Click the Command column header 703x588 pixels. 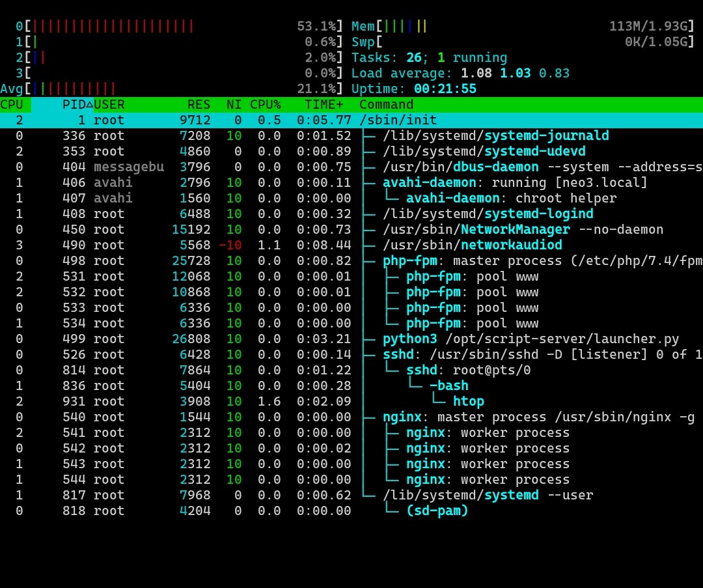coord(386,105)
